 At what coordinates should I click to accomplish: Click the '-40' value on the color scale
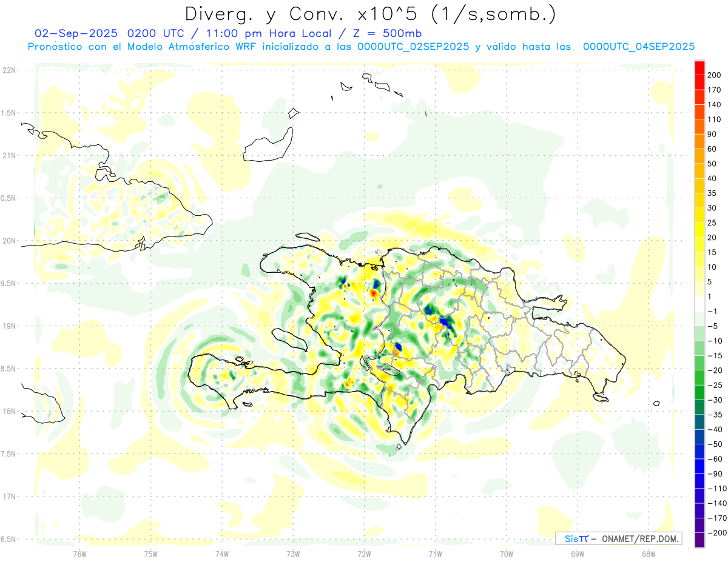715,430
